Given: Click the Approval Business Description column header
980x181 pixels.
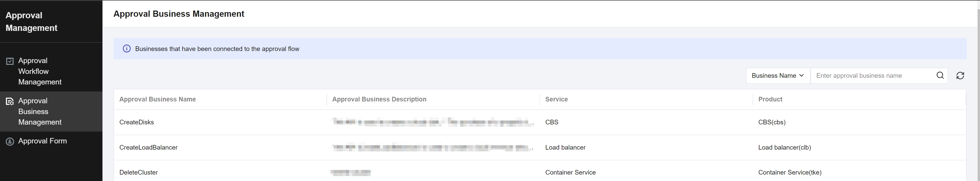Looking at the screenshot, I should [379, 99].
